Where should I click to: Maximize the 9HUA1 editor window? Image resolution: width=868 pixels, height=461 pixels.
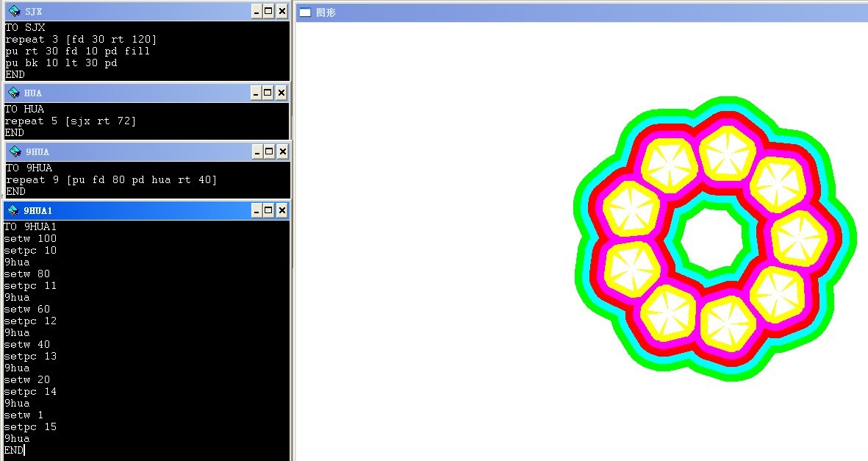[x=268, y=211]
